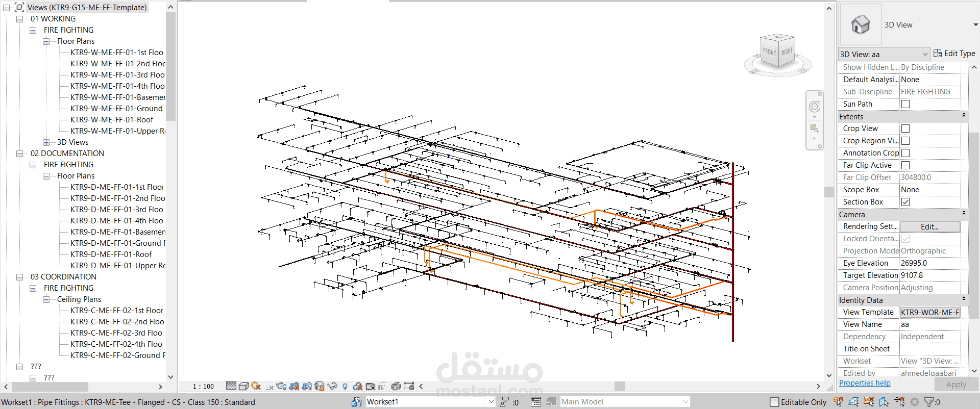This screenshot has width=980, height=409.
Task: Toggle Select Links icon in status bar
Action: click(838, 402)
